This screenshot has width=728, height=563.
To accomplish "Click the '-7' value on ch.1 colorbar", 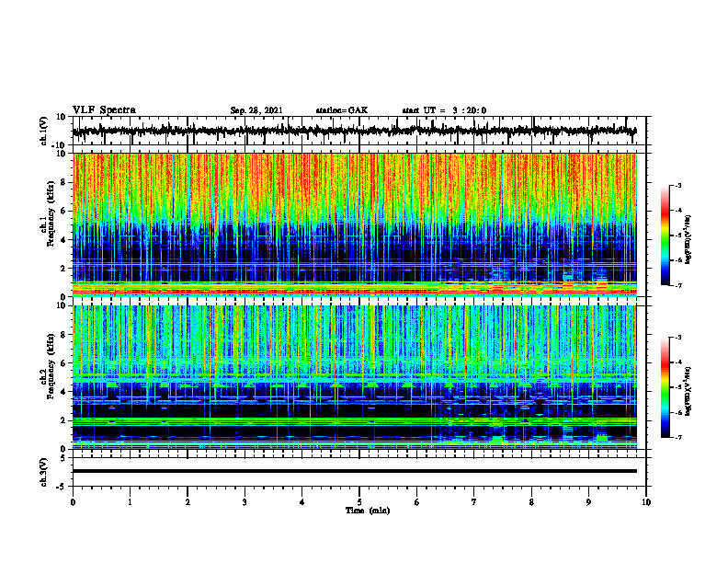I will (678, 285).
